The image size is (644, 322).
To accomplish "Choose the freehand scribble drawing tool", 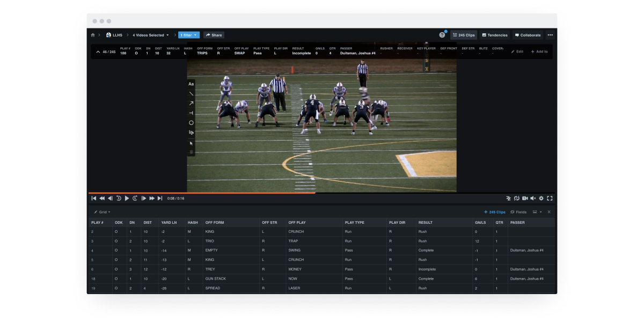I will (191, 133).
